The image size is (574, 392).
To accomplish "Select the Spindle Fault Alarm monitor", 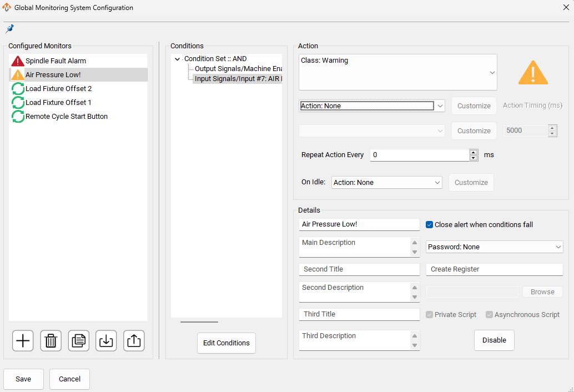I will [56, 61].
